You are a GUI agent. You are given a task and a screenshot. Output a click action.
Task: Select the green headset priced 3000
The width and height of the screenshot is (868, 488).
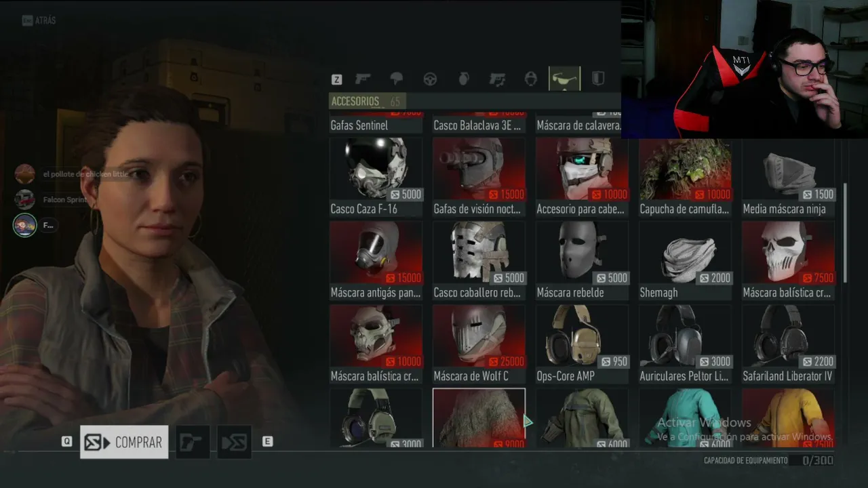pyautogui.click(x=376, y=418)
